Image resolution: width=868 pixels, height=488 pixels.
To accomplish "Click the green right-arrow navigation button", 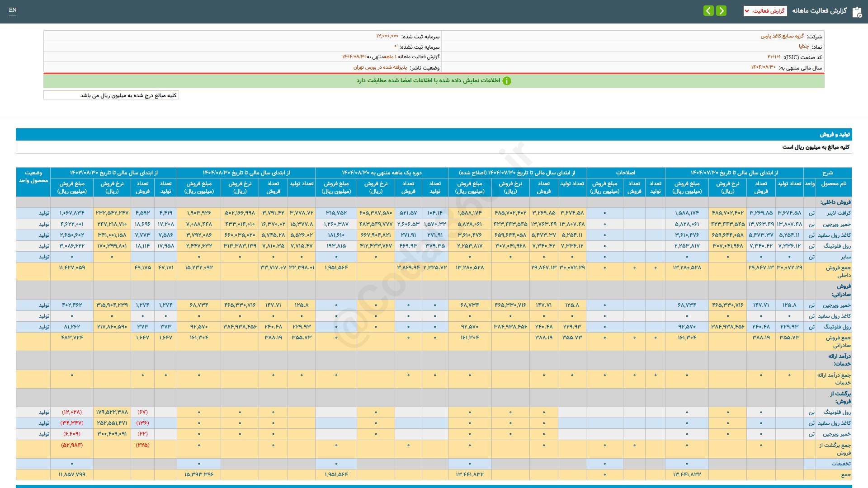I will pos(722,10).
